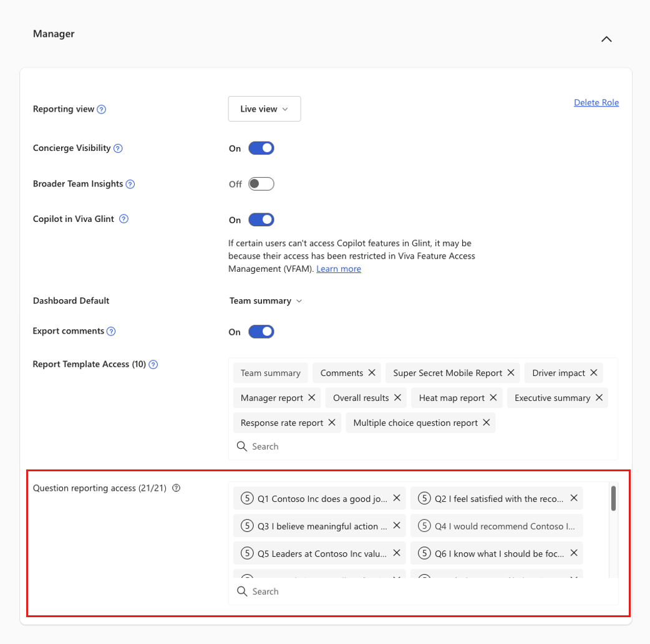Disable the Copilot in Viva Glint toggle
Screen dimensions: 650x644
point(261,219)
